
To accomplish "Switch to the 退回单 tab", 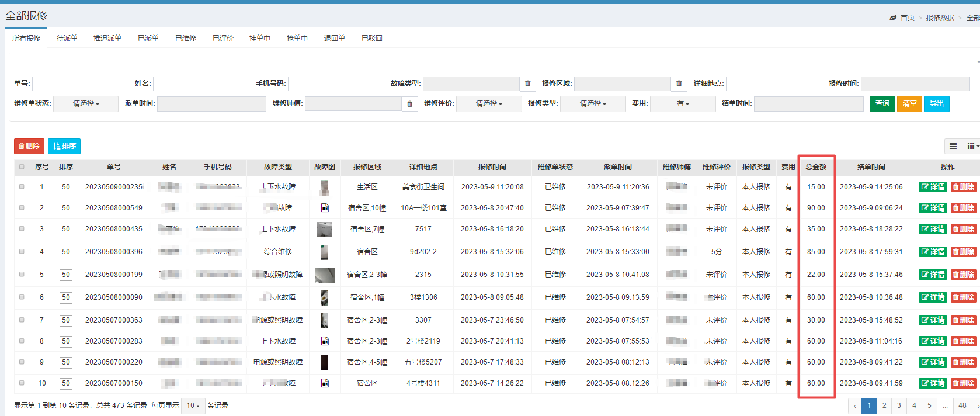I will (335, 38).
